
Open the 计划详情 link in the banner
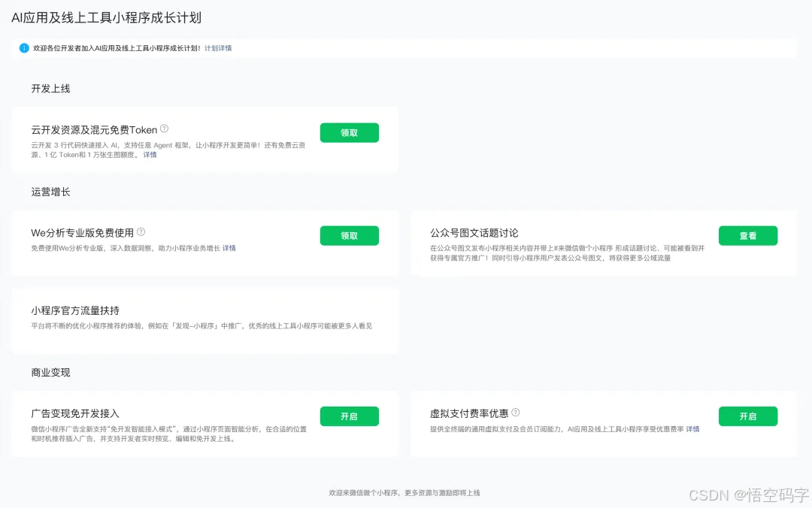coord(217,48)
